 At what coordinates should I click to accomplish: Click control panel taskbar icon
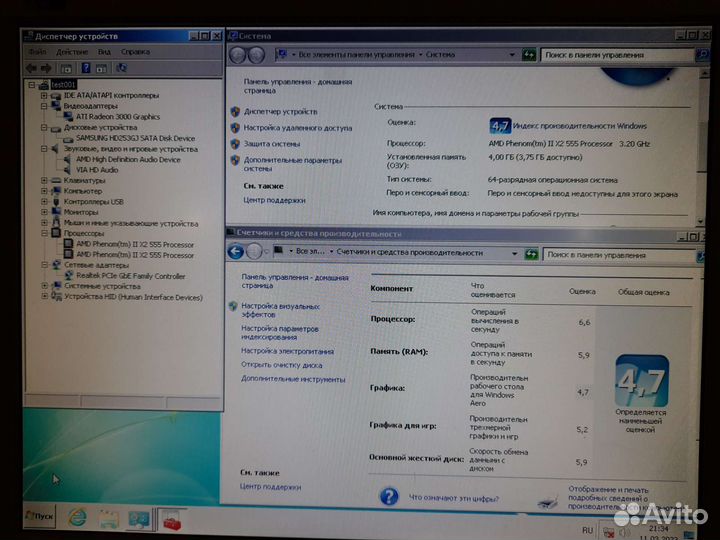139,519
